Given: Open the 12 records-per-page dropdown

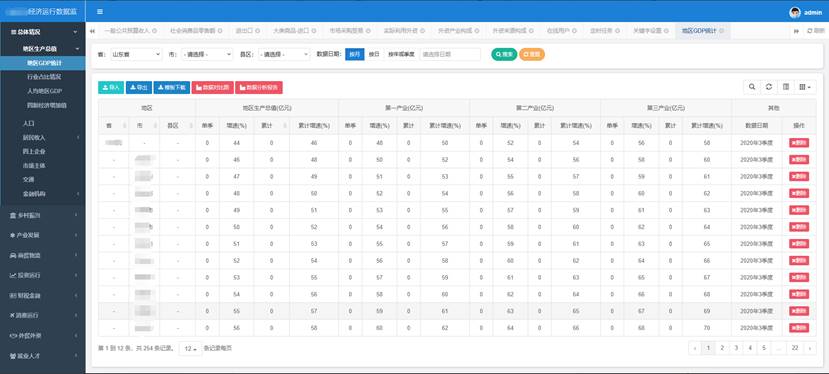Looking at the screenshot, I should pos(190,349).
